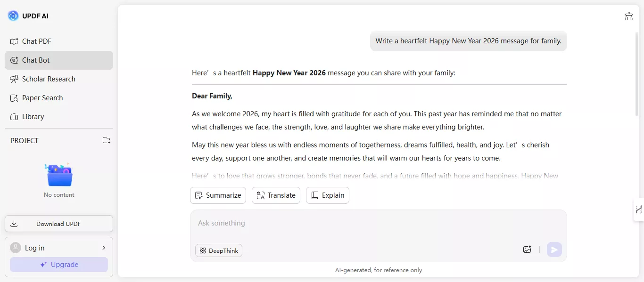Click the Summarize button

218,195
